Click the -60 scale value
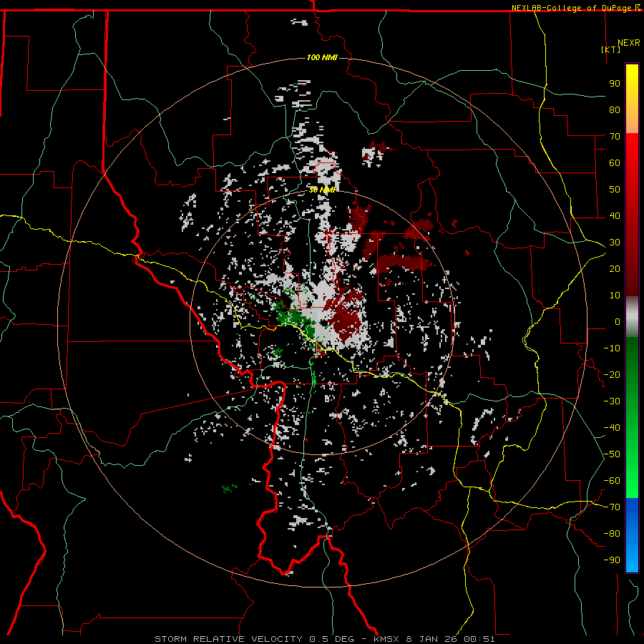 pyautogui.click(x=612, y=481)
